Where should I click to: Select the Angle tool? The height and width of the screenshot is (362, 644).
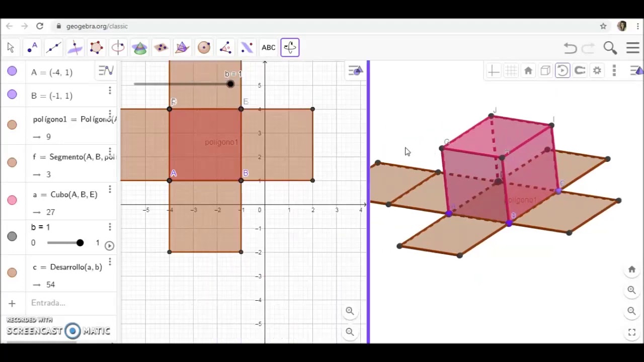coord(225,47)
